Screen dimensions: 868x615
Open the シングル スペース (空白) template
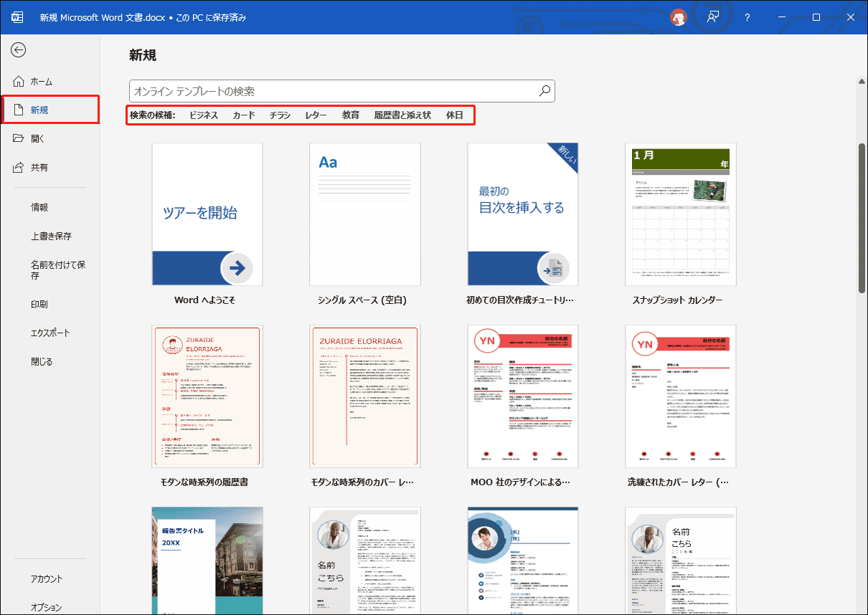[365, 214]
